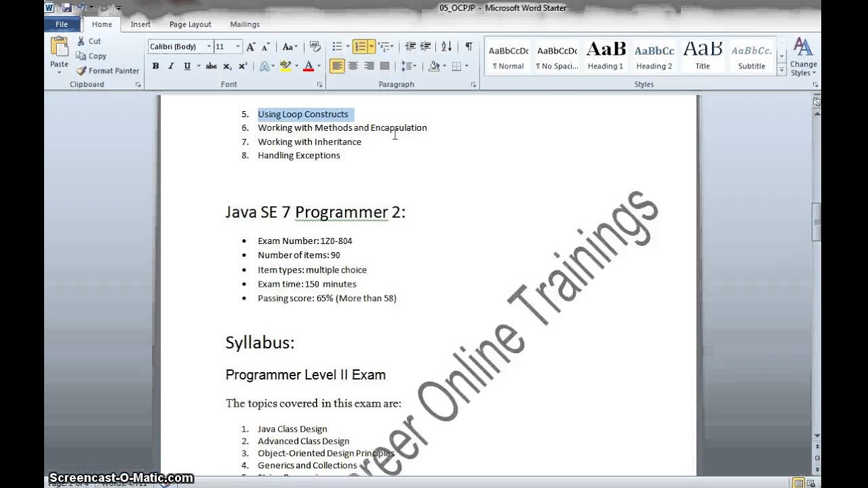868x488 pixels.
Task: Expand the Paste options arrow
Action: pyautogui.click(x=59, y=73)
